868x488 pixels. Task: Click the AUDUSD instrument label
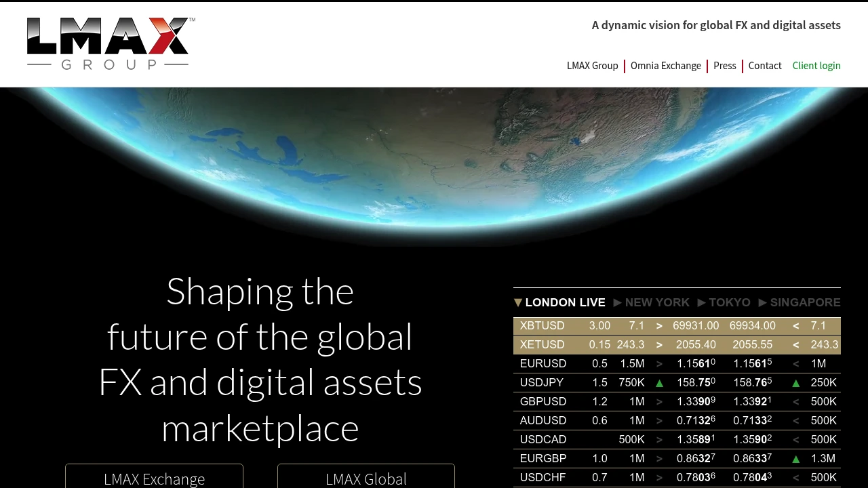(x=542, y=421)
